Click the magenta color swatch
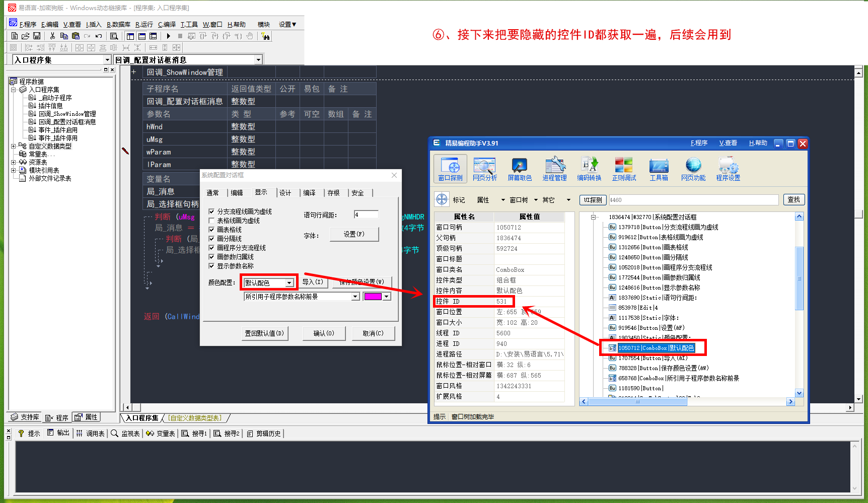The image size is (868, 503). 373,297
